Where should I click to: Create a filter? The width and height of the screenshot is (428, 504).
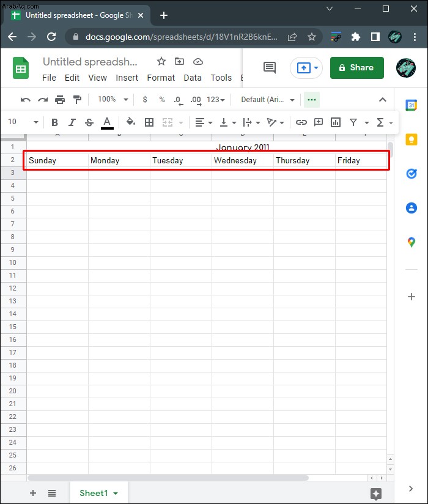[353, 122]
